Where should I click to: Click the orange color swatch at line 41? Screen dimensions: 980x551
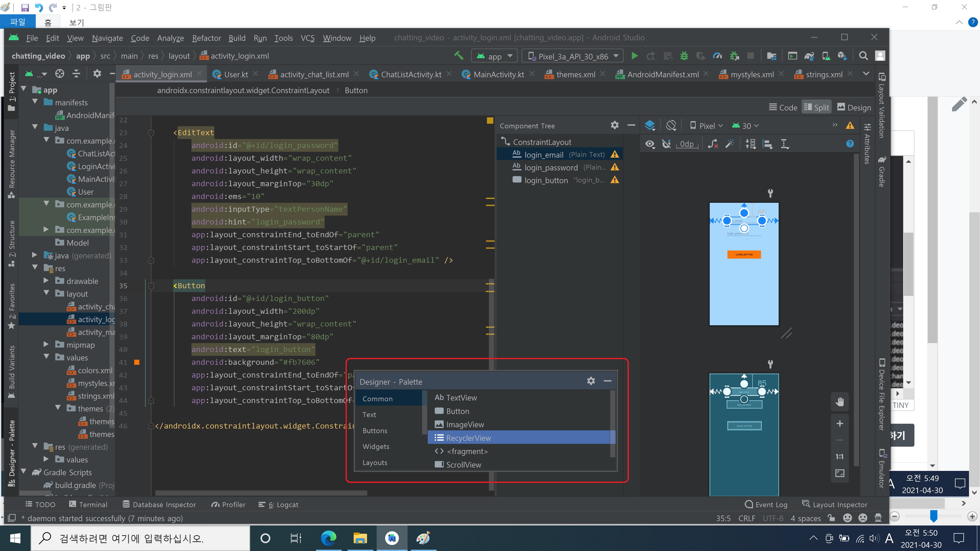(x=137, y=362)
